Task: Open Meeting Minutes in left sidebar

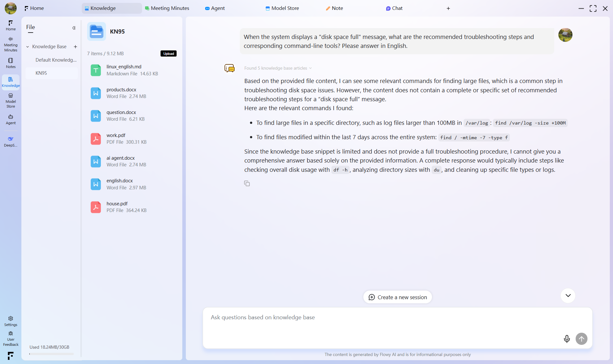Action: [11, 44]
